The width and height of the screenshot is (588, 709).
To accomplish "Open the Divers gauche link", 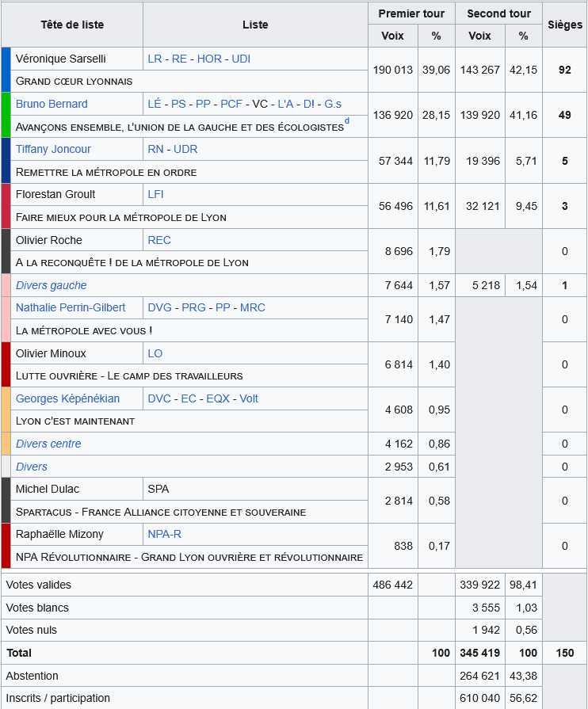I will click(51, 285).
